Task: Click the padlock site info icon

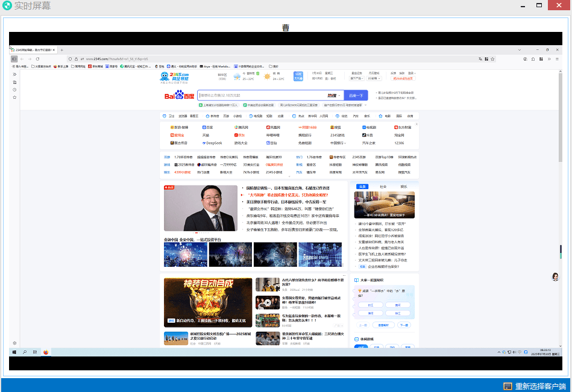Action: 76,59
